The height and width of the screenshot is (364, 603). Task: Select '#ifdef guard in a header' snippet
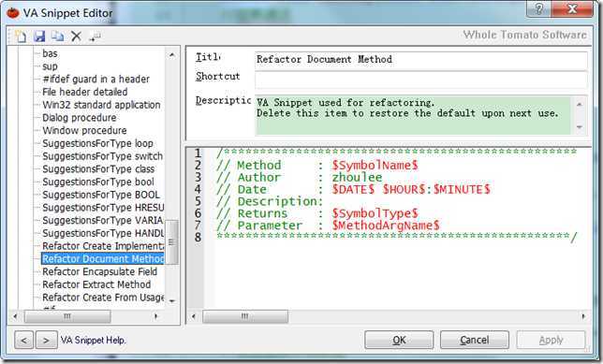click(x=96, y=80)
